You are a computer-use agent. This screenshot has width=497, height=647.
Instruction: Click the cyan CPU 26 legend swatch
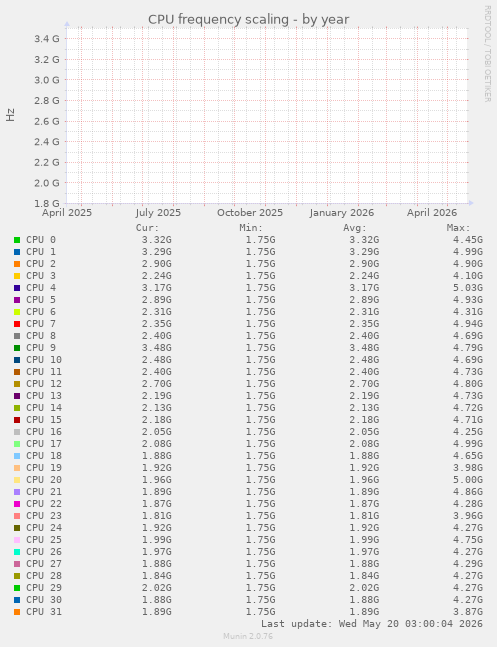click(x=17, y=552)
